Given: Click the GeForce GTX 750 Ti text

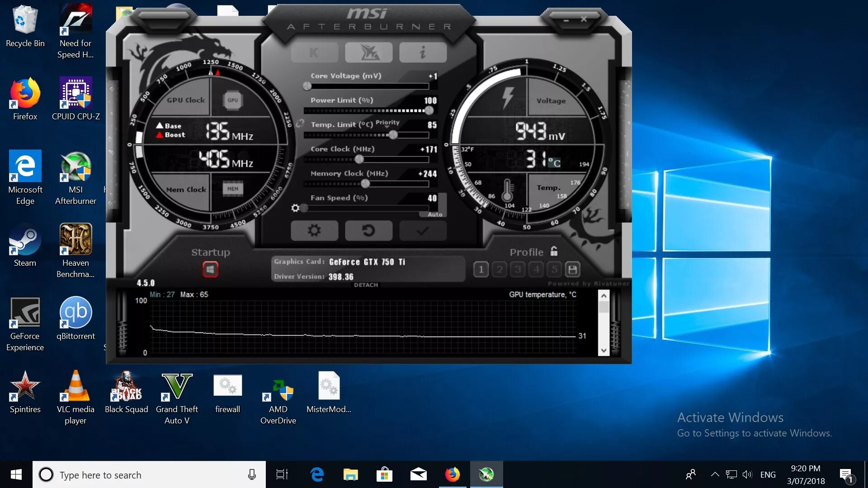Looking at the screenshot, I should (367, 262).
